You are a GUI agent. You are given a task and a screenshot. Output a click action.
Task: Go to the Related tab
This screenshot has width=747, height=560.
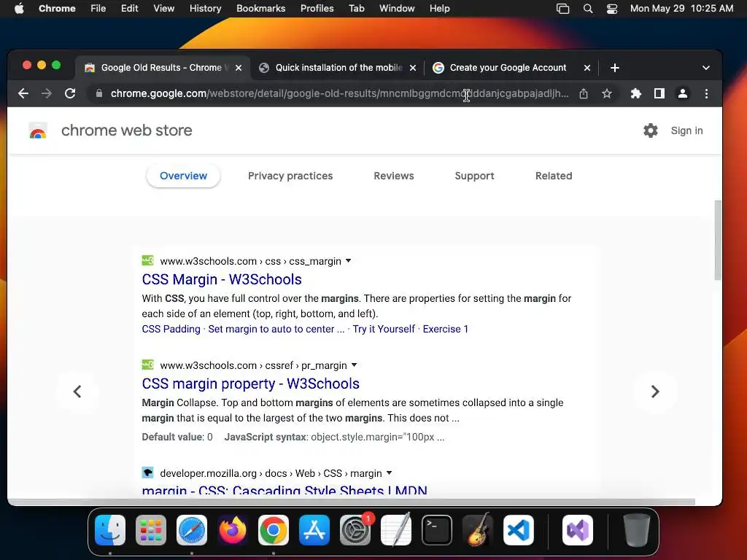[554, 176]
